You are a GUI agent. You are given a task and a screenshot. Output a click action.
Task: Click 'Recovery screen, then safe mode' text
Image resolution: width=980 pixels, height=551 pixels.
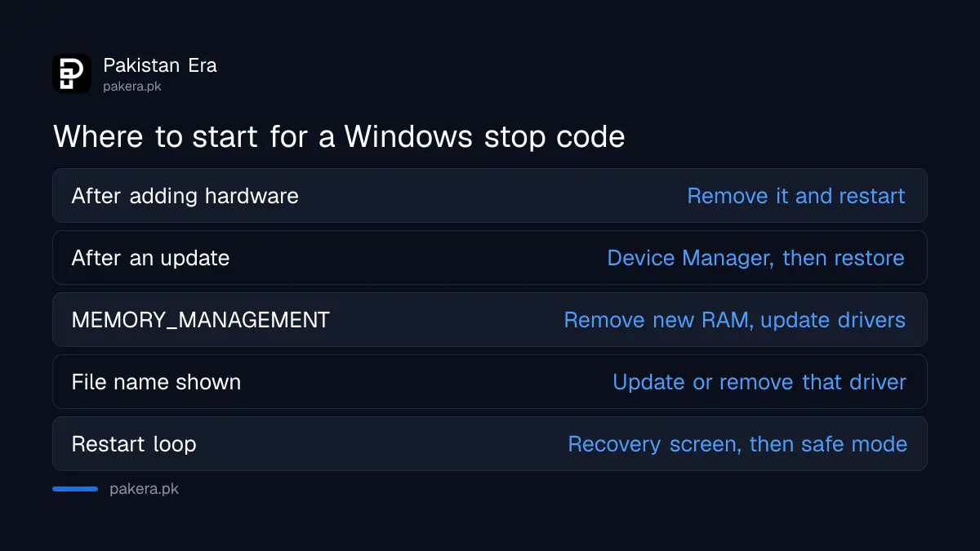coord(737,444)
